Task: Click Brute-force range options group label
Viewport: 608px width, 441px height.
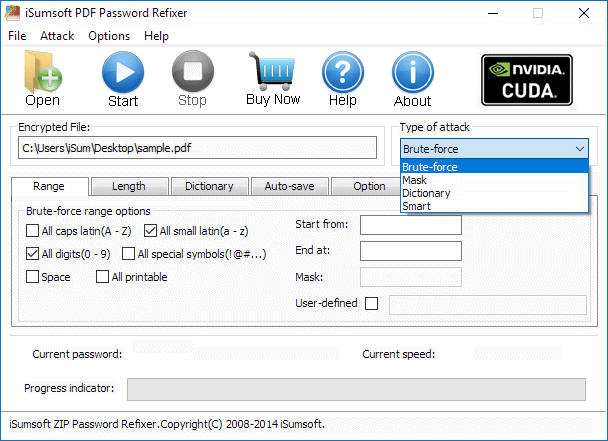Action: pyautogui.click(x=88, y=211)
